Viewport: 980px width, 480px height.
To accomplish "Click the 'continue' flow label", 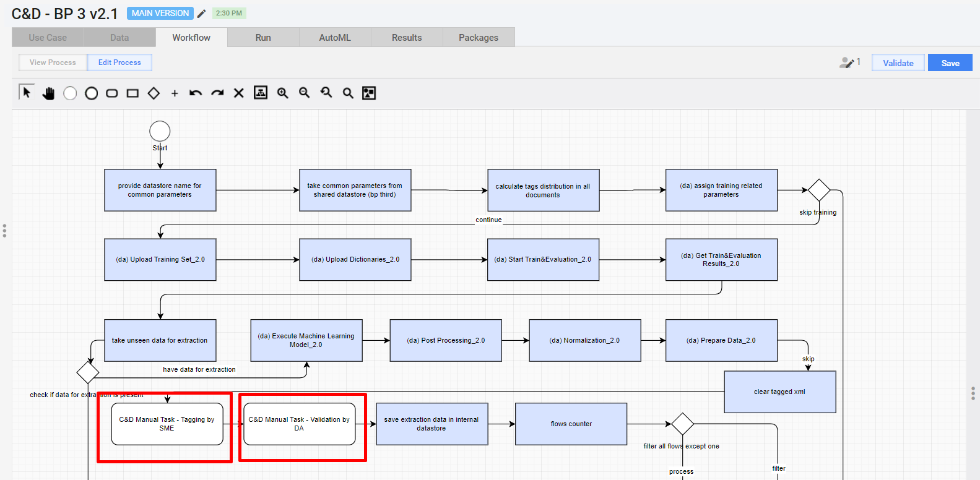I will tap(488, 220).
